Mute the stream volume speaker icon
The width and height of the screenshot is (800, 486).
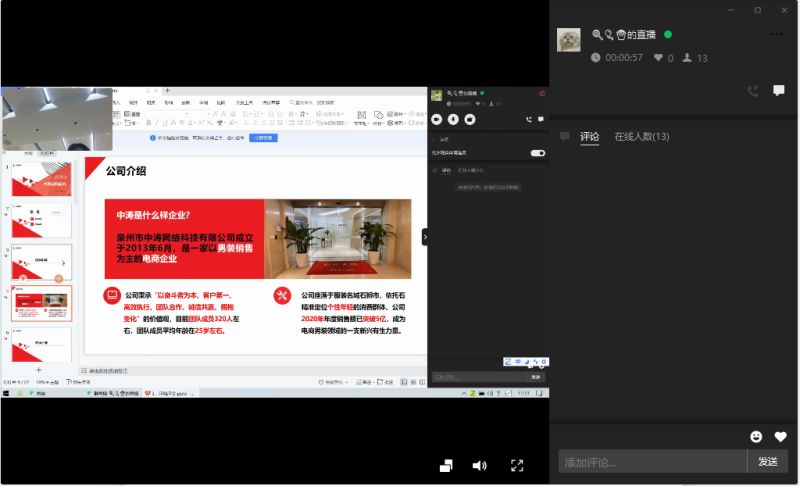479,465
